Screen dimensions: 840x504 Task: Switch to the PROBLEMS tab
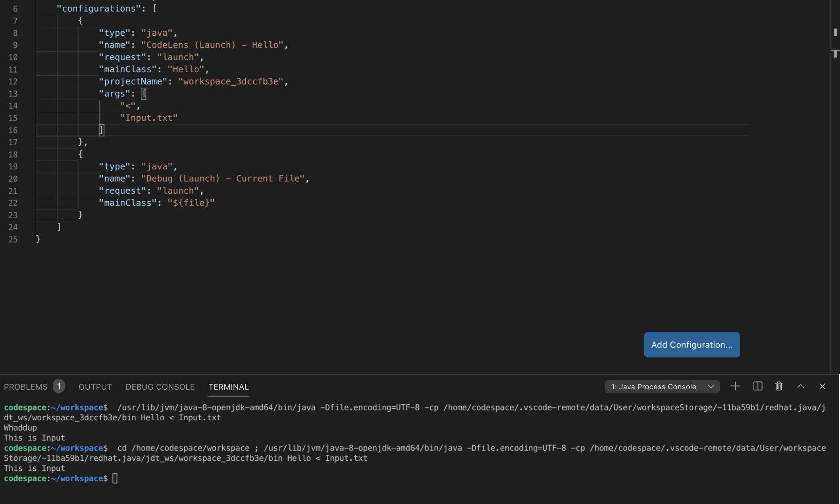click(x=25, y=386)
